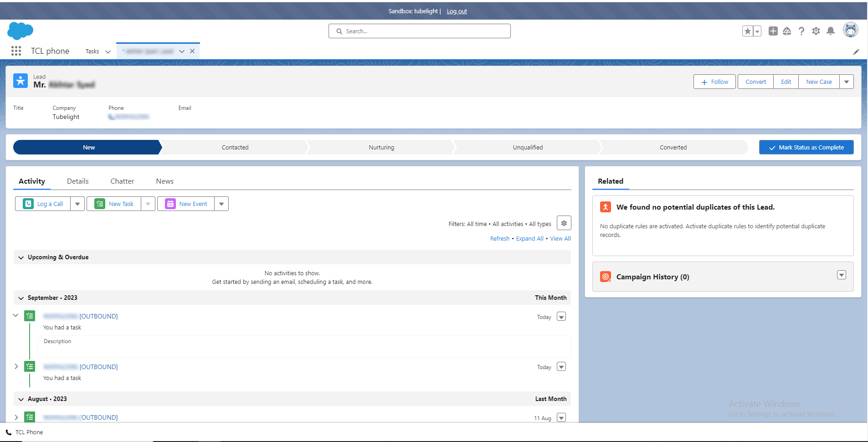
Task: Open the Notifications bell icon
Action: (x=830, y=31)
